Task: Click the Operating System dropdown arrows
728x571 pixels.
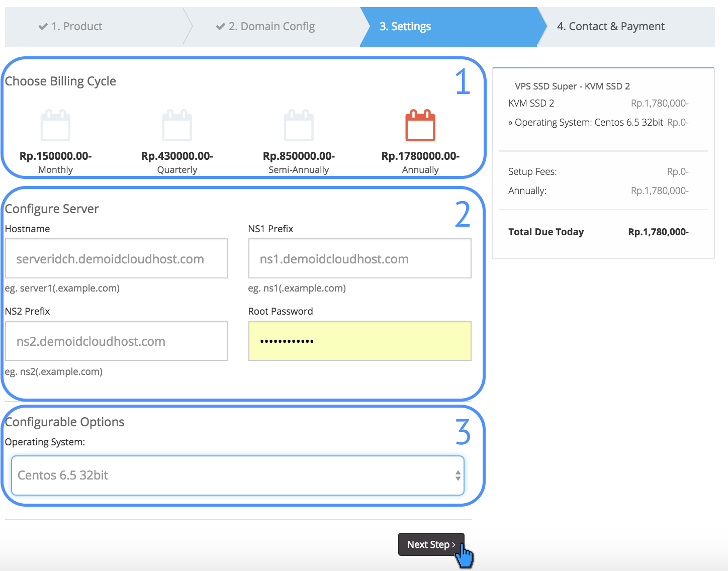Action: coord(458,475)
